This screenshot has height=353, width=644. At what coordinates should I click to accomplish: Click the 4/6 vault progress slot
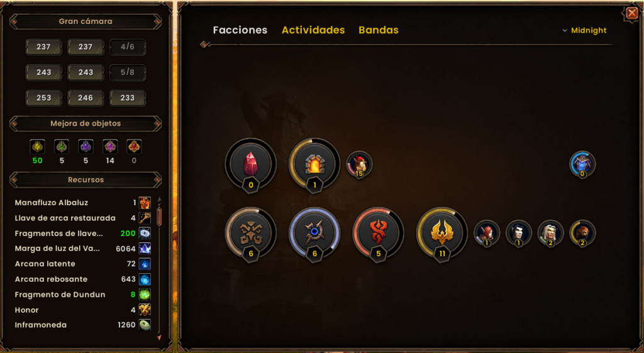pos(127,47)
